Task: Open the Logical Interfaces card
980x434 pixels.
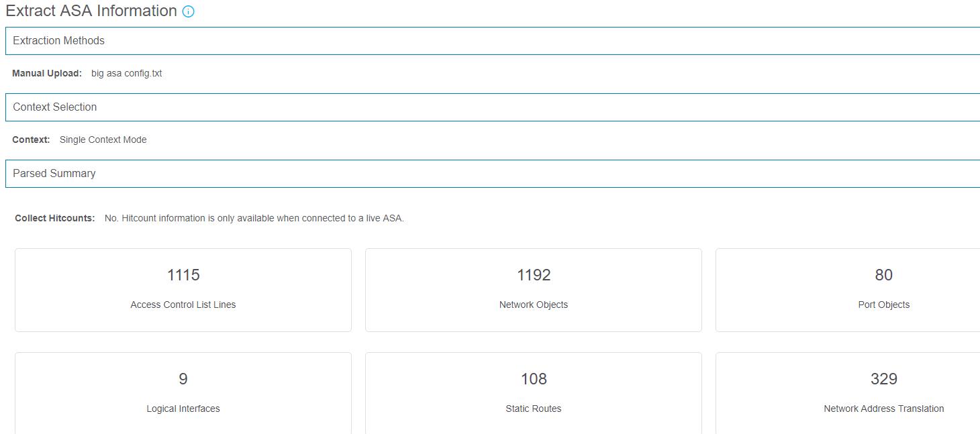Action: pos(183,393)
